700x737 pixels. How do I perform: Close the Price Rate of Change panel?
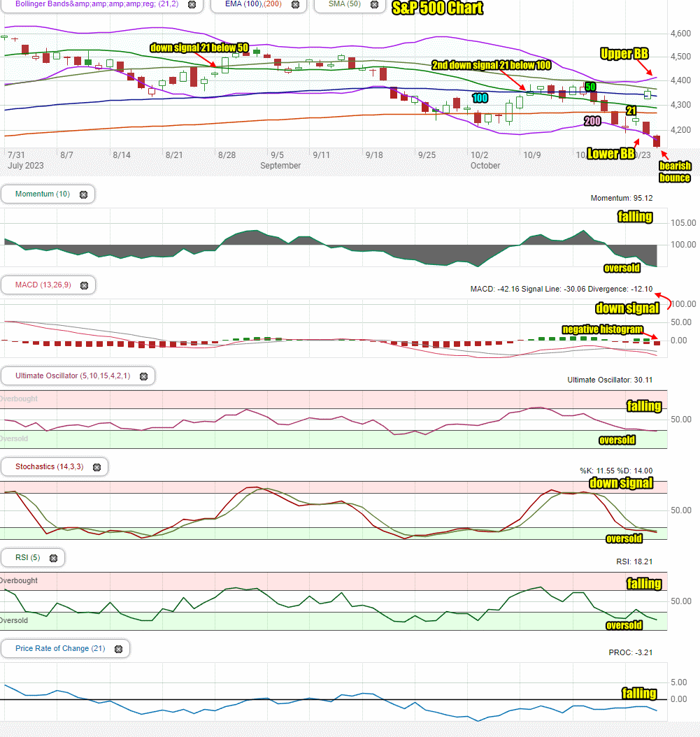coord(118,649)
